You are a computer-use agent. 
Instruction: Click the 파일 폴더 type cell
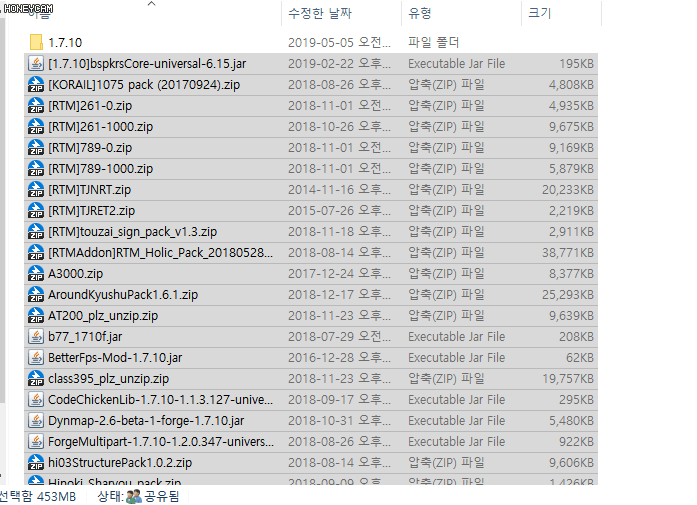433,42
